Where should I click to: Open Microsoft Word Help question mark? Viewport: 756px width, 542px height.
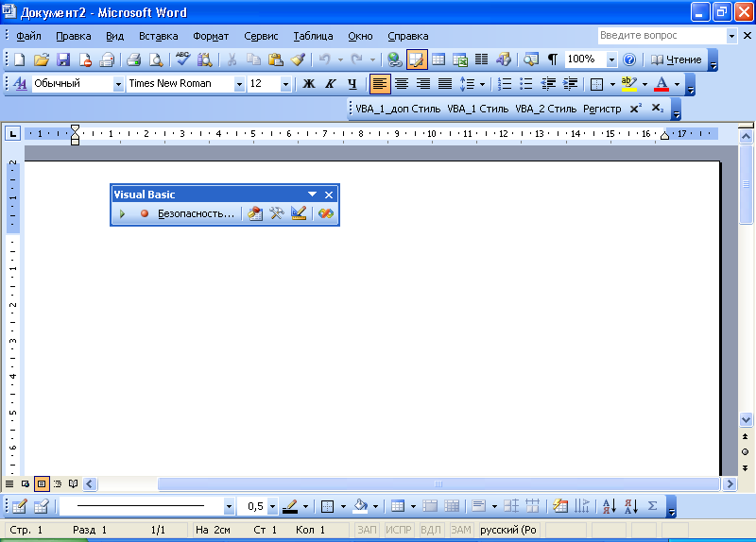click(629, 59)
